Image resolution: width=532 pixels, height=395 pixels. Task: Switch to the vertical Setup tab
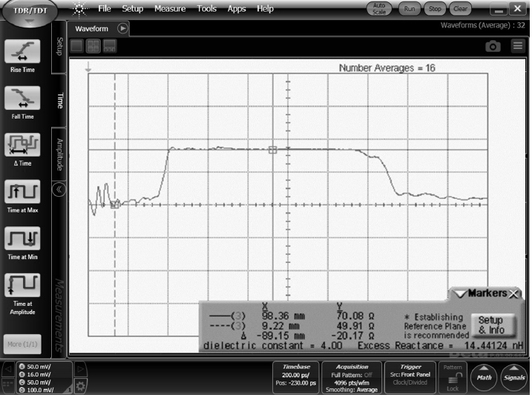[x=59, y=47]
